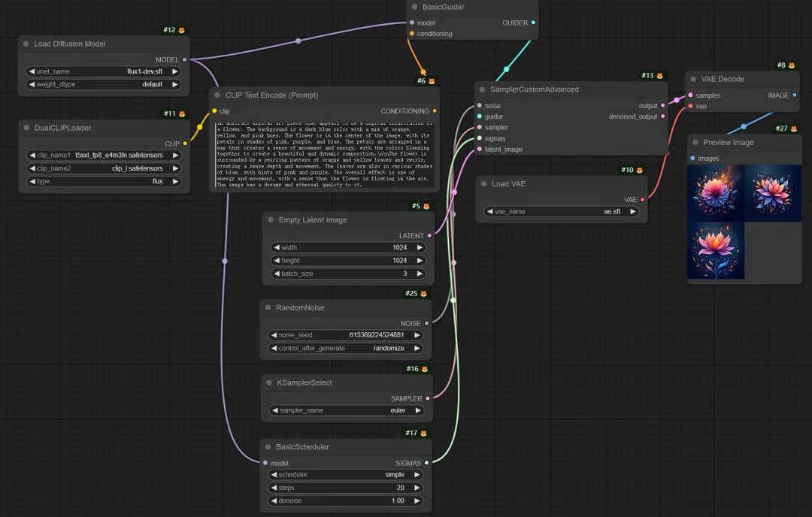Click the fox badge on VAE Decode #8
The image size is (812, 517).
[792, 65]
